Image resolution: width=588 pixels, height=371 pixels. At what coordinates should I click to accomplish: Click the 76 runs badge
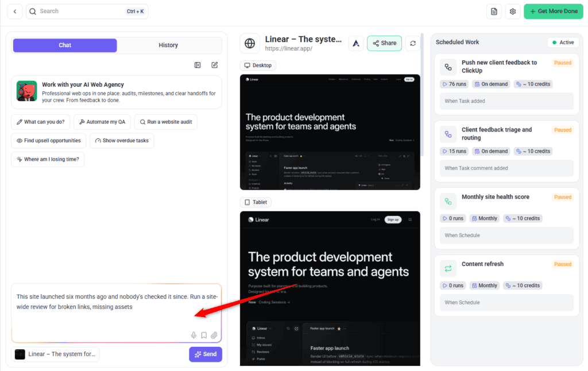(x=454, y=84)
